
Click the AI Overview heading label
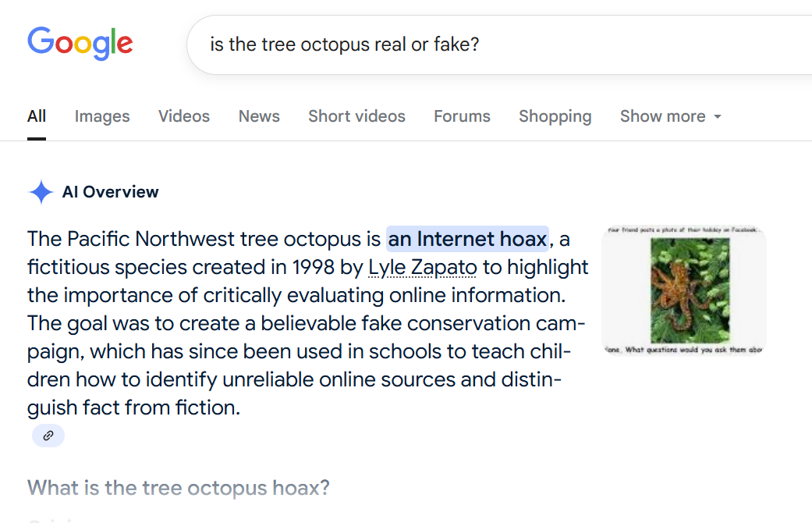pos(110,192)
